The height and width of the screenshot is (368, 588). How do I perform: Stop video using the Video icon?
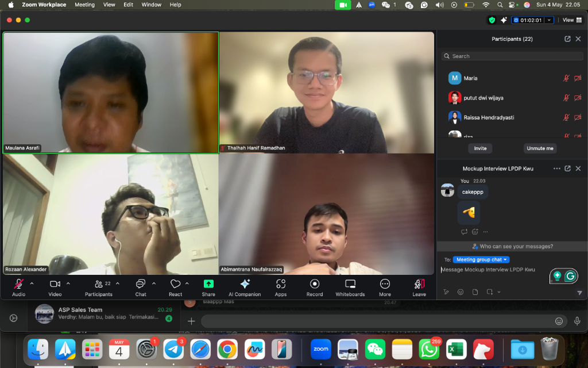pyautogui.click(x=55, y=283)
